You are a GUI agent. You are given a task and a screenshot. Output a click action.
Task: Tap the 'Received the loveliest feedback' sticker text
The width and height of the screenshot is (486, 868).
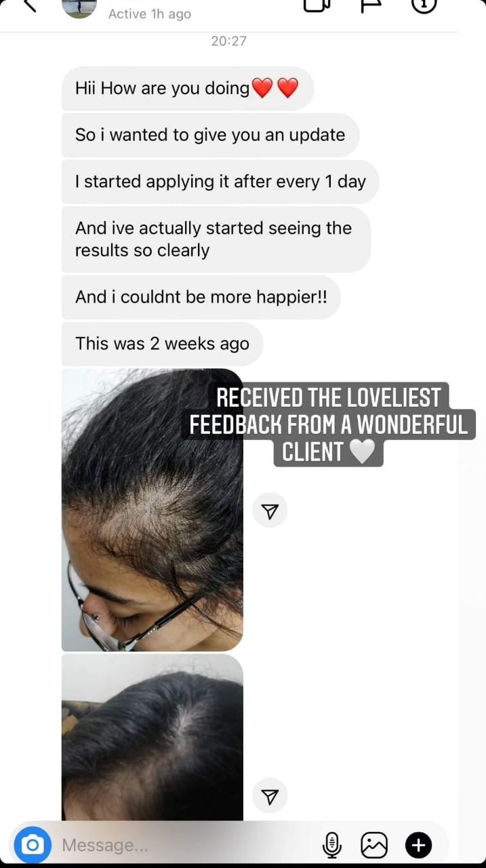point(329,425)
